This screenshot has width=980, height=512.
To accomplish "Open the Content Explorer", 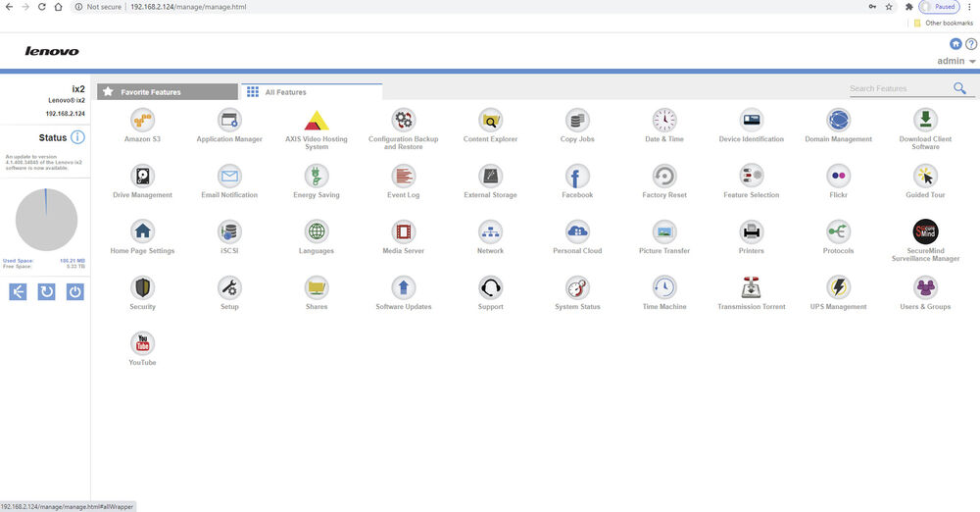I will [x=490, y=121].
